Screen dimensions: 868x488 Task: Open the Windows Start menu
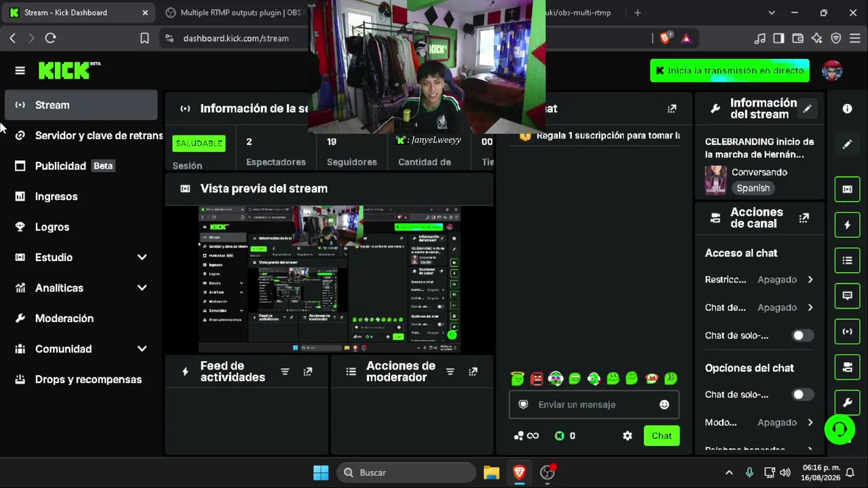click(321, 472)
